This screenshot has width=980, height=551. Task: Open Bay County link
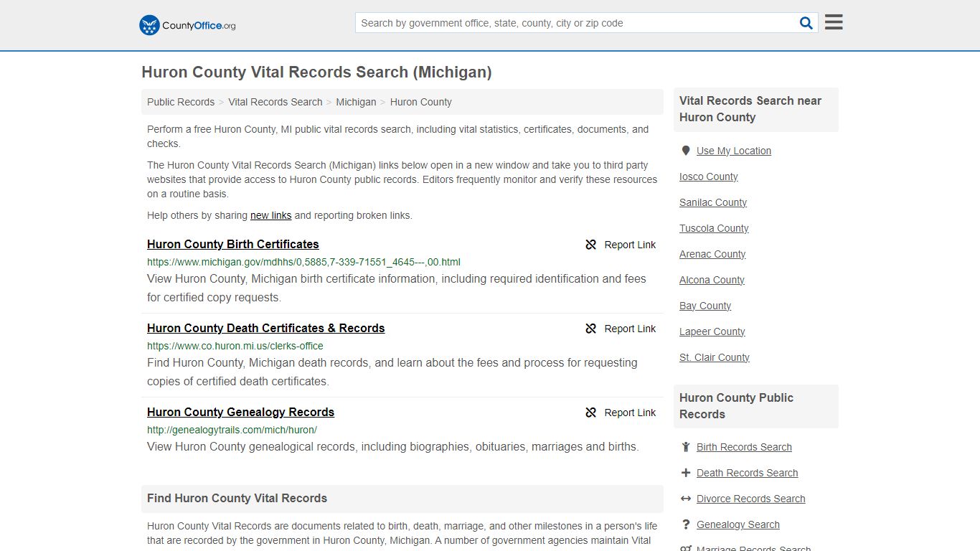tap(705, 306)
